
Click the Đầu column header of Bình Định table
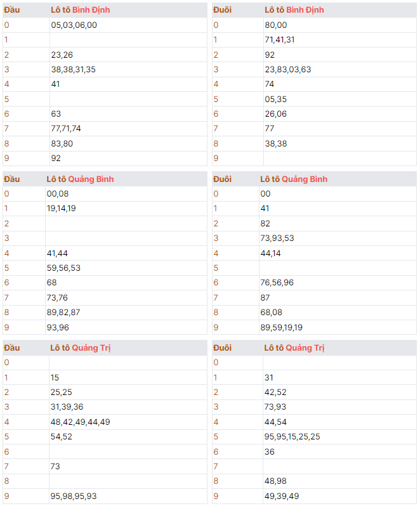(12, 10)
